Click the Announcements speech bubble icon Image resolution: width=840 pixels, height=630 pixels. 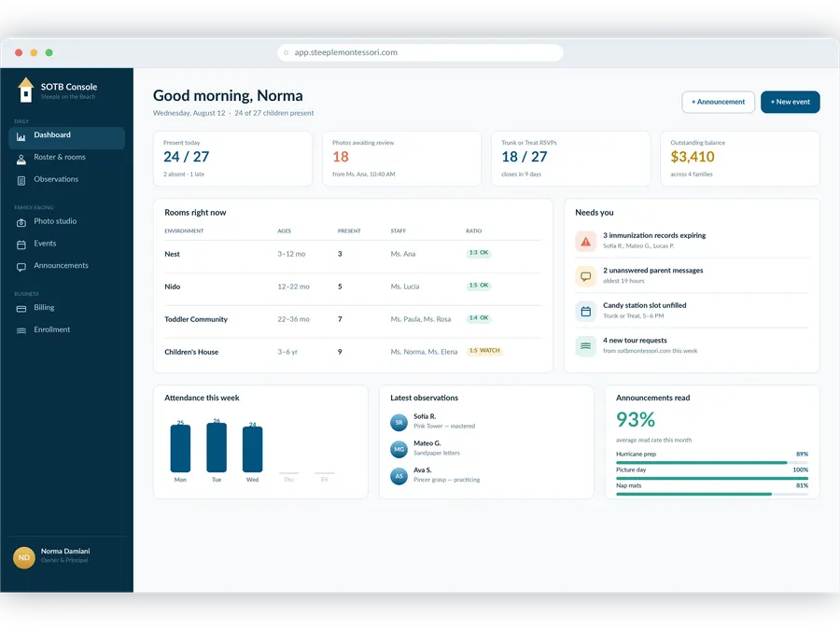point(21,267)
